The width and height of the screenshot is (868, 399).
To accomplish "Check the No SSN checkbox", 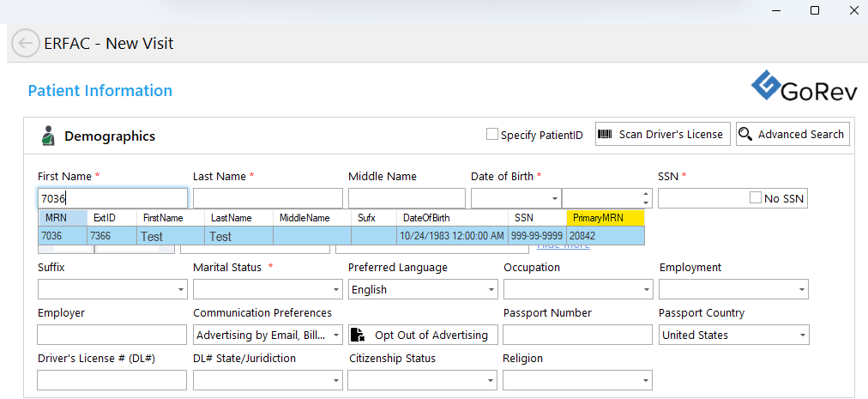I will [x=756, y=198].
